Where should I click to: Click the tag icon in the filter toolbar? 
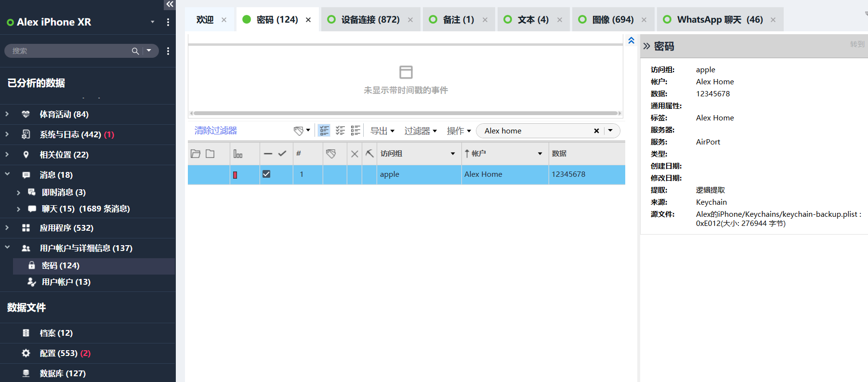pos(299,131)
